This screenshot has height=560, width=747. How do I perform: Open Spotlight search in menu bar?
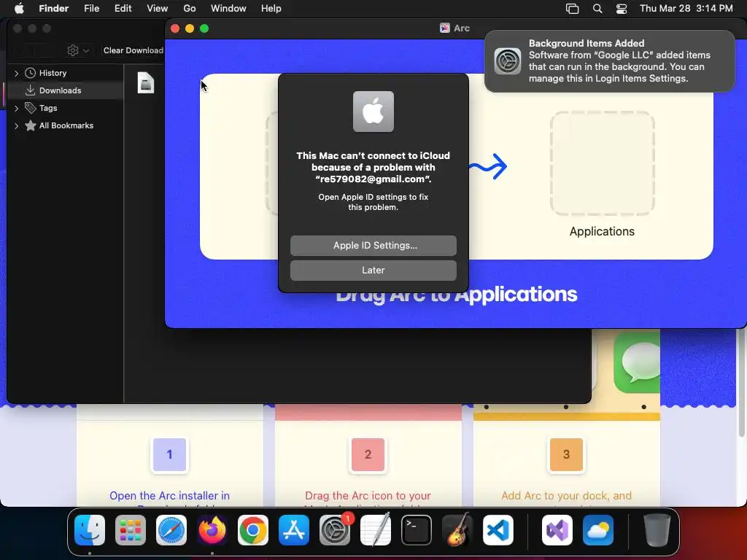pos(597,9)
